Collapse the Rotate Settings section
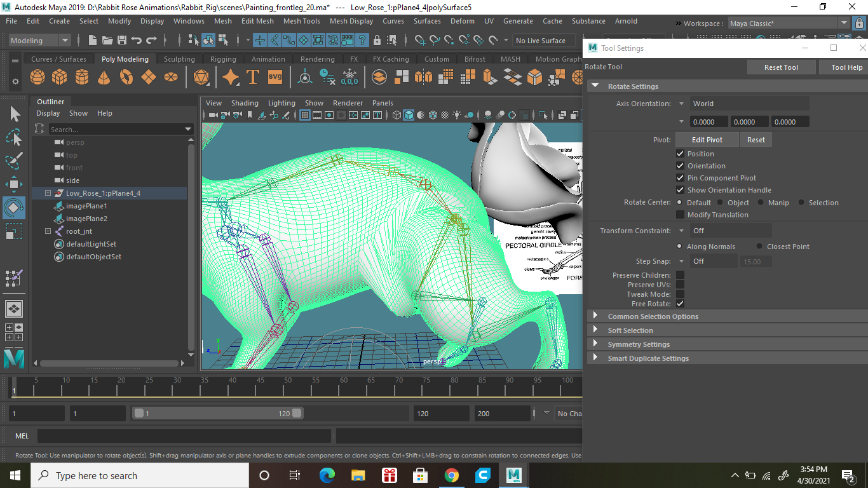Image resolution: width=868 pixels, height=488 pixels. (595, 86)
